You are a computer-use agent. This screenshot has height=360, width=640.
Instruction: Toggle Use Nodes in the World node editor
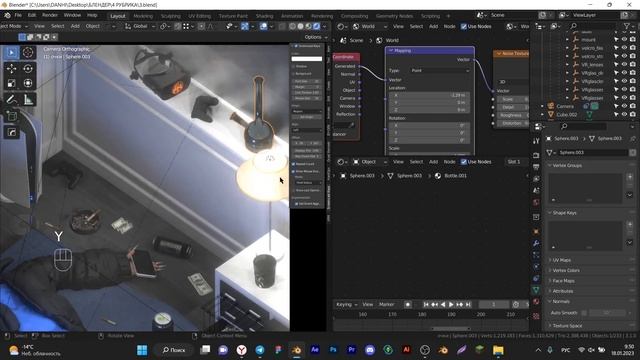click(464, 27)
